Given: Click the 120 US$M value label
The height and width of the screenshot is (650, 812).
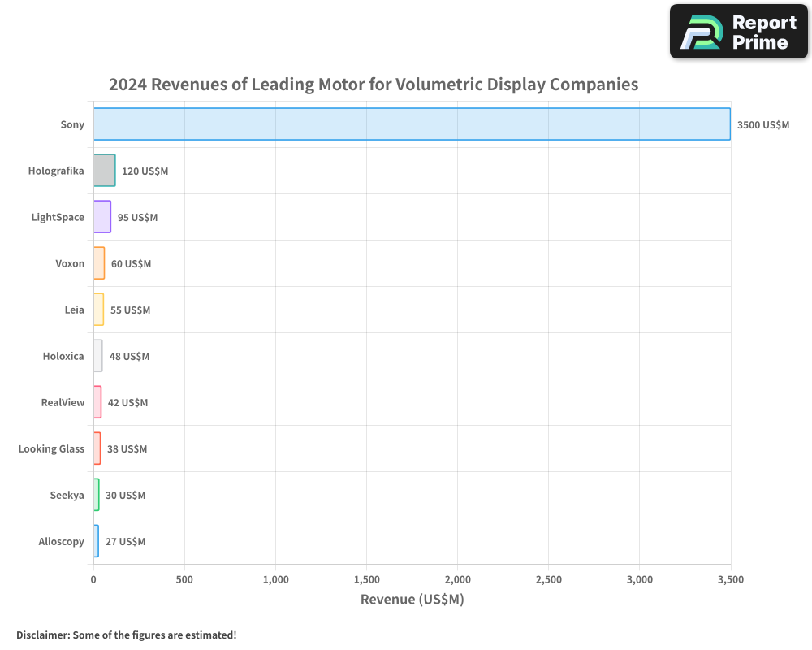Looking at the screenshot, I should [x=145, y=171].
